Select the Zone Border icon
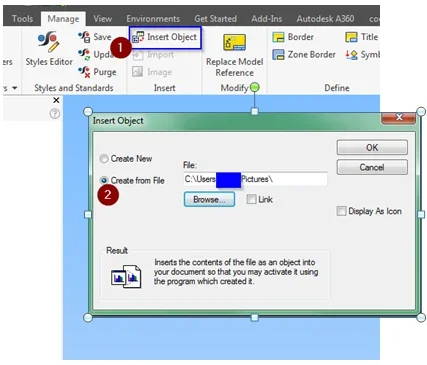 278,54
